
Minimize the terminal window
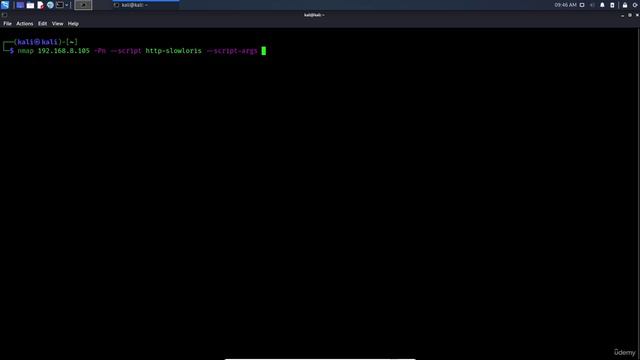point(622,15)
